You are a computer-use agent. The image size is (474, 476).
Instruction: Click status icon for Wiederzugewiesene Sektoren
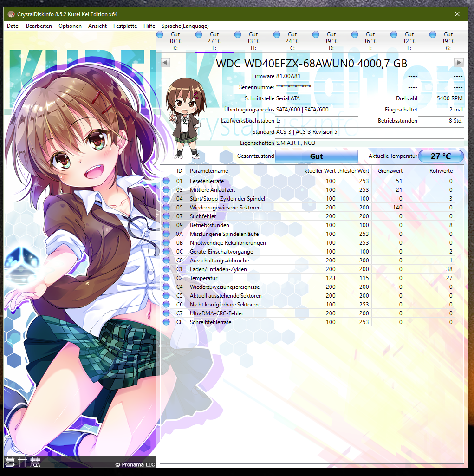[166, 207]
